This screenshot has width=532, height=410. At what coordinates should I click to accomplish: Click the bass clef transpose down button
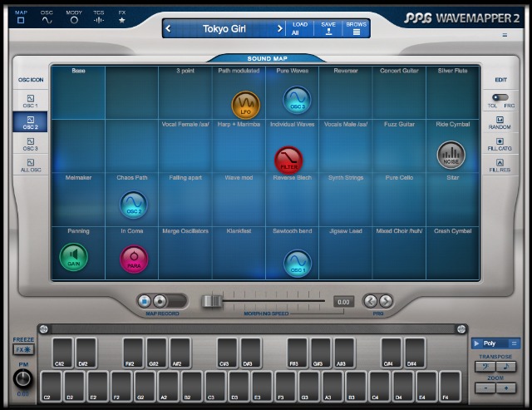point(485,367)
